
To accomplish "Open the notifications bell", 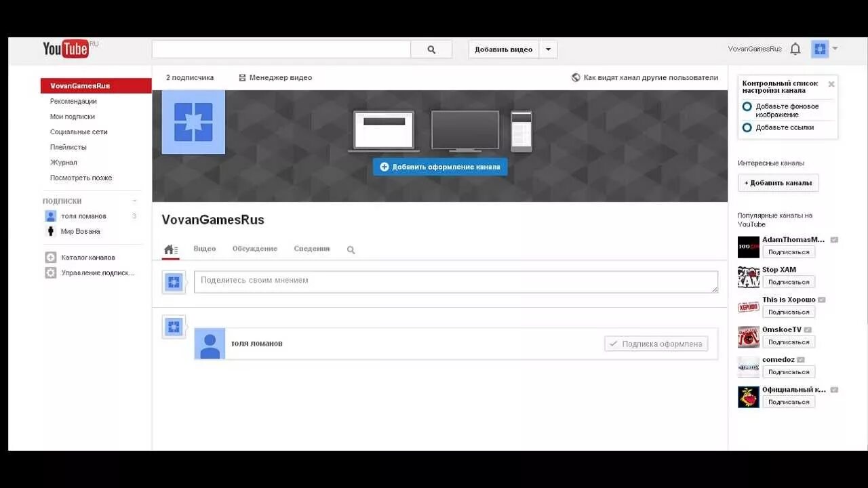I will pyautogui.click(x=795, y=49).
